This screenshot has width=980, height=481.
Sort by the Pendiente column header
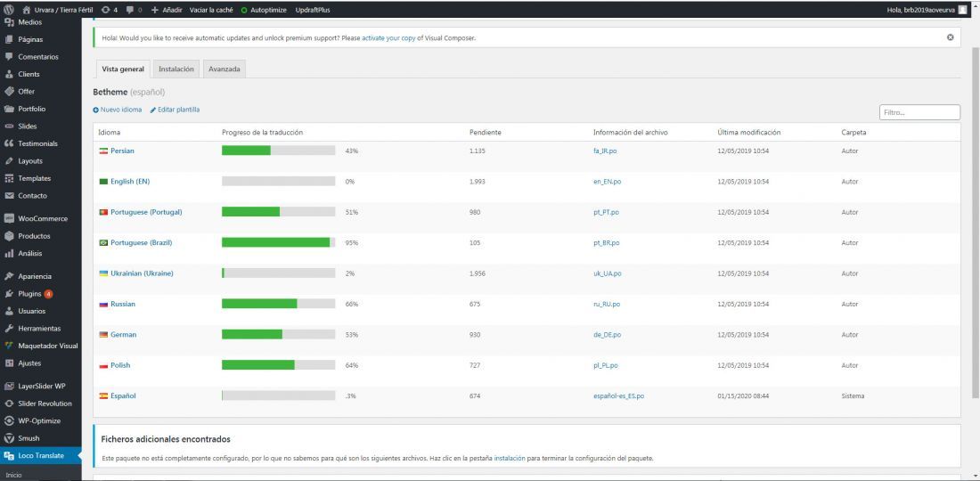click(485, 133)
